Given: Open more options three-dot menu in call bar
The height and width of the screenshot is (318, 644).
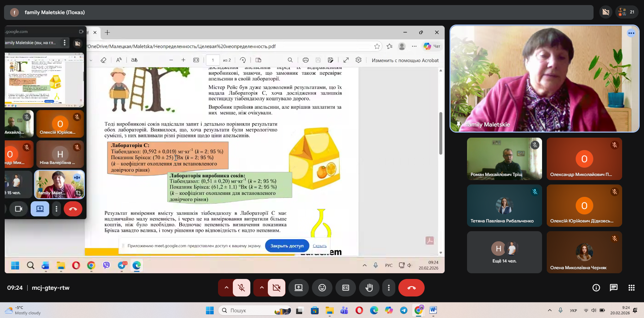Looking at the screenshot, I should [389, 288].
